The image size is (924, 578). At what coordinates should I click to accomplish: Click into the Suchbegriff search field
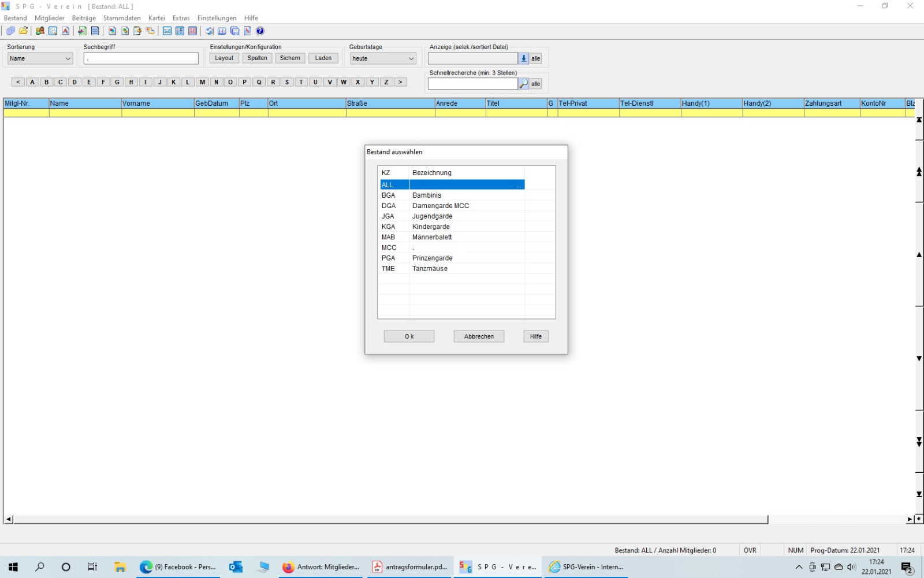coord(141,58)
